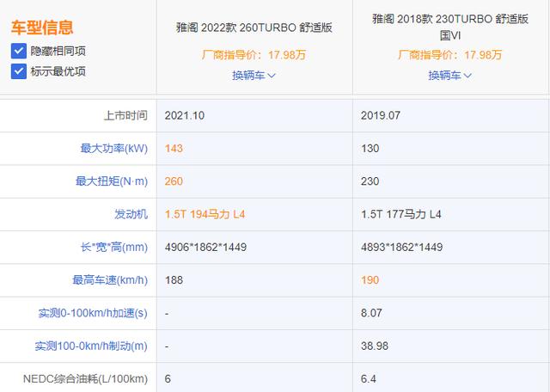
Task: Click the 发动机 parameter link
Action: click(131, 214)
